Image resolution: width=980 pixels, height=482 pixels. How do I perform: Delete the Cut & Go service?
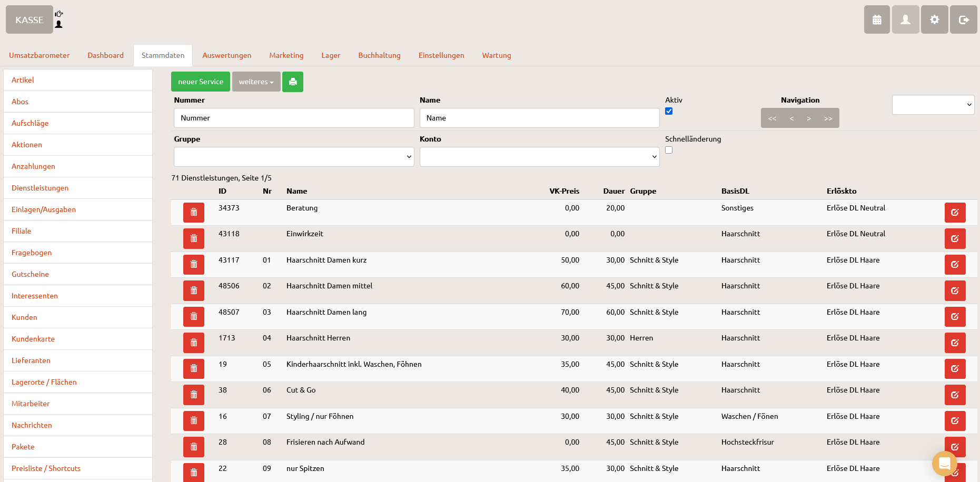[x=194, y=395]
